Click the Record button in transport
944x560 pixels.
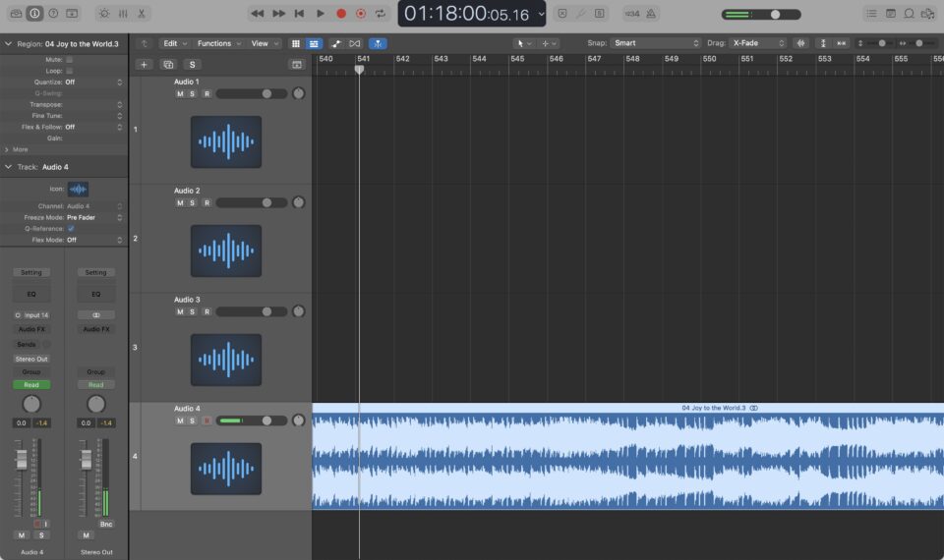coord(341,14)
